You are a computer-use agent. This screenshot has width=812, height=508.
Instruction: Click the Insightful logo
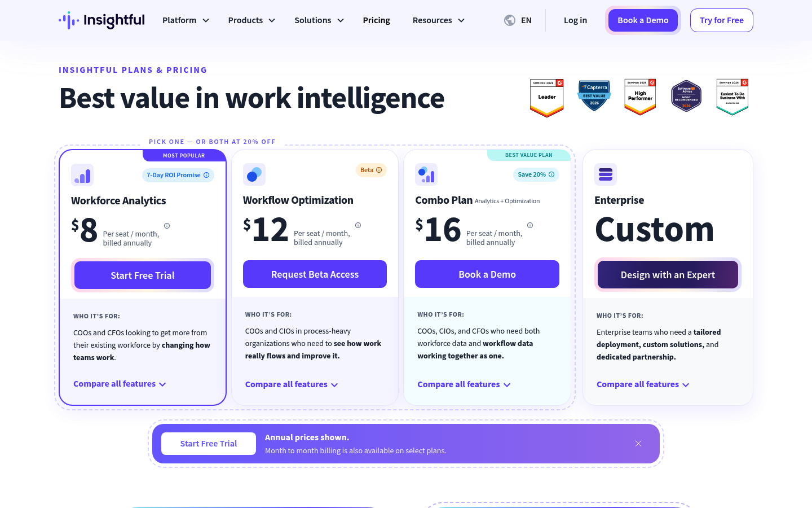(101, 20)
